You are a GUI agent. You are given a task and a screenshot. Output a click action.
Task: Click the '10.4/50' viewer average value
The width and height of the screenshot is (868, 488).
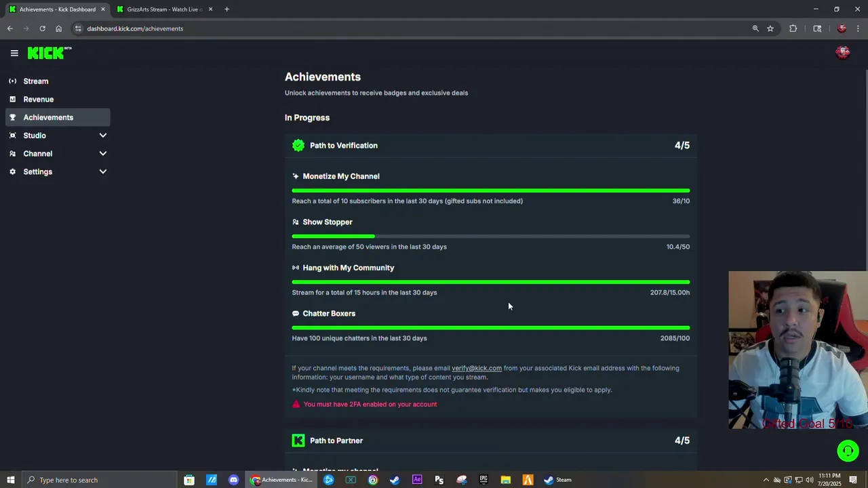[678, 247]
